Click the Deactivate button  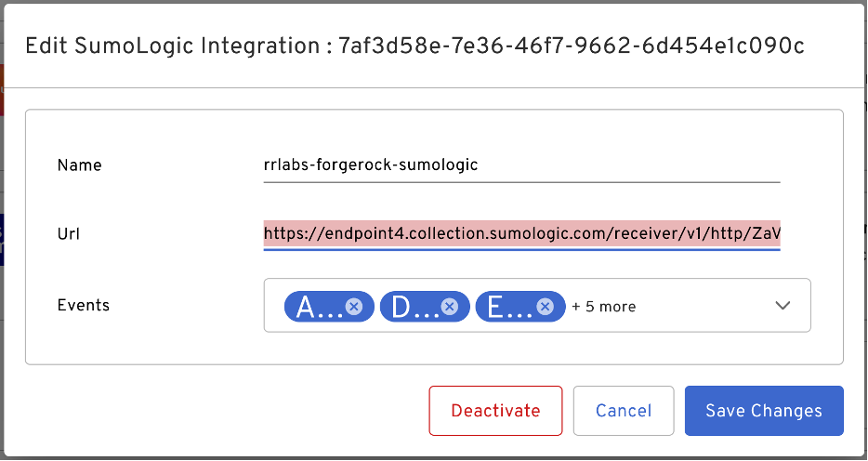[495, 411]
